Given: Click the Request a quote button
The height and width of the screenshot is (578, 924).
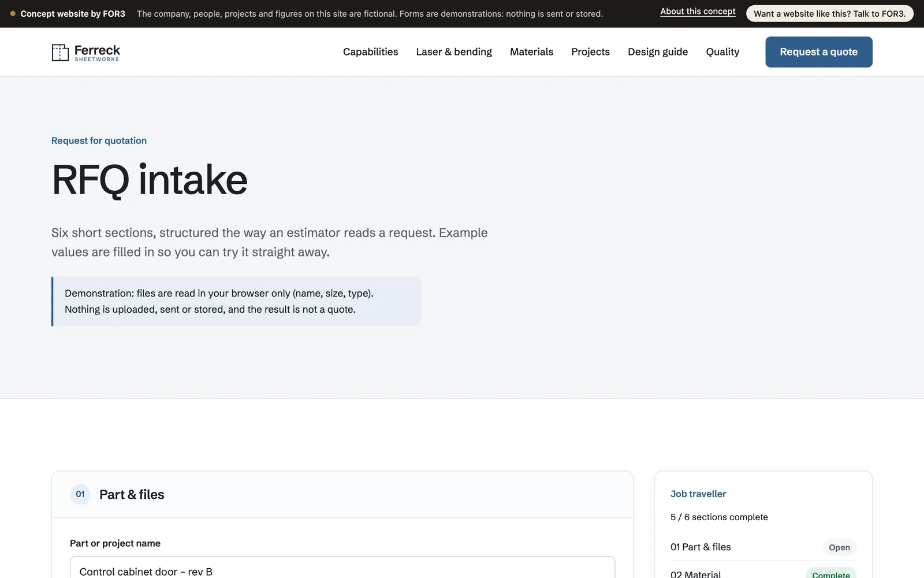Looking at the screenshot, I should point(818,52).
